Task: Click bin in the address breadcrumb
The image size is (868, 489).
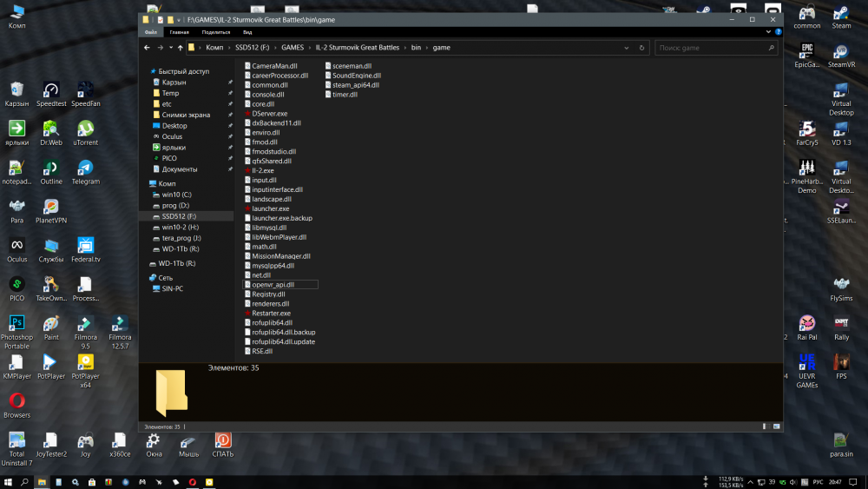Action: [x=416, y=48]
